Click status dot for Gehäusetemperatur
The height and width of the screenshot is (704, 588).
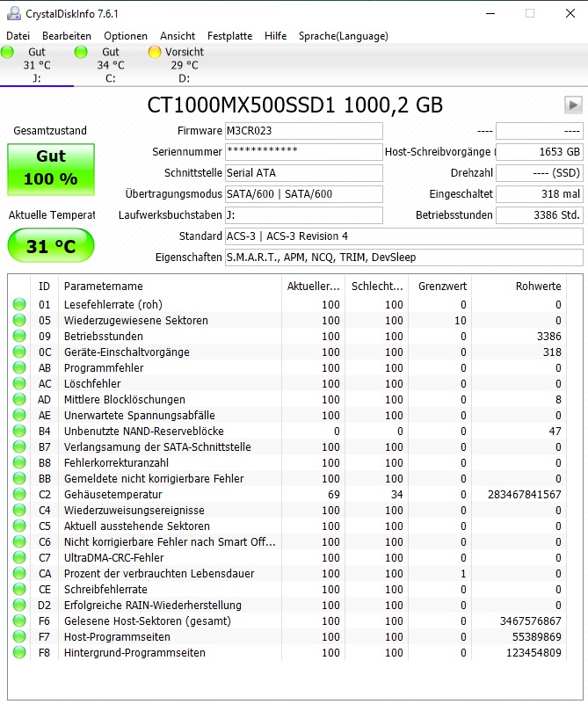[19, 494]
